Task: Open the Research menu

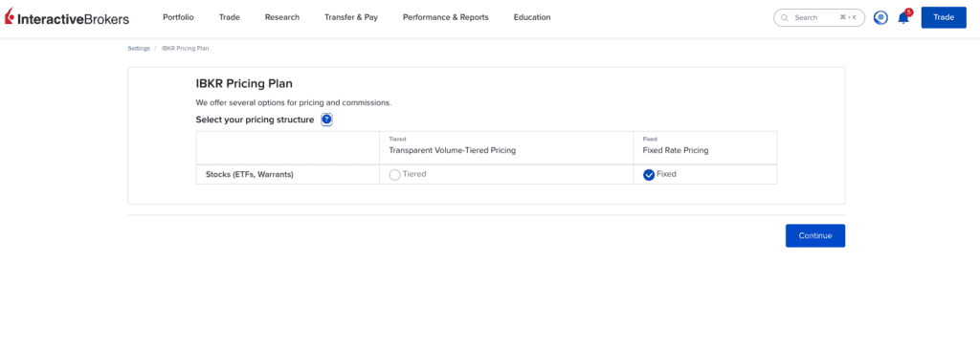Action: click(x=282, y=17)
